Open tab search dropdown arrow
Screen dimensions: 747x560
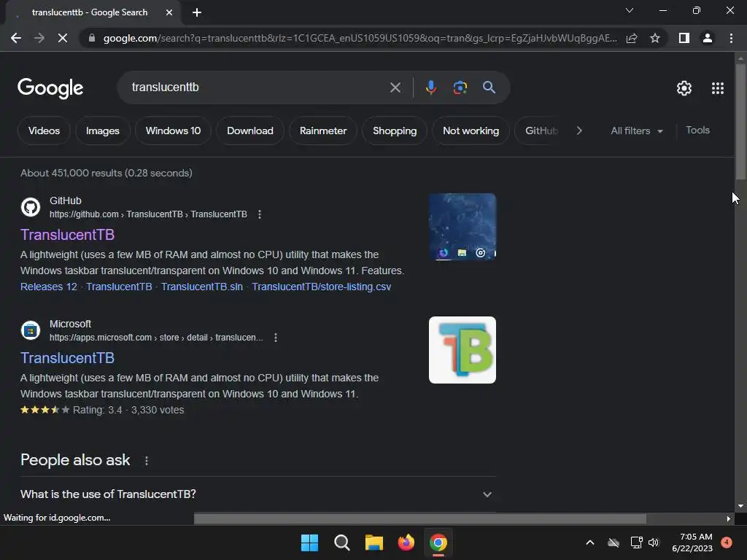click(x=630, y=10)
